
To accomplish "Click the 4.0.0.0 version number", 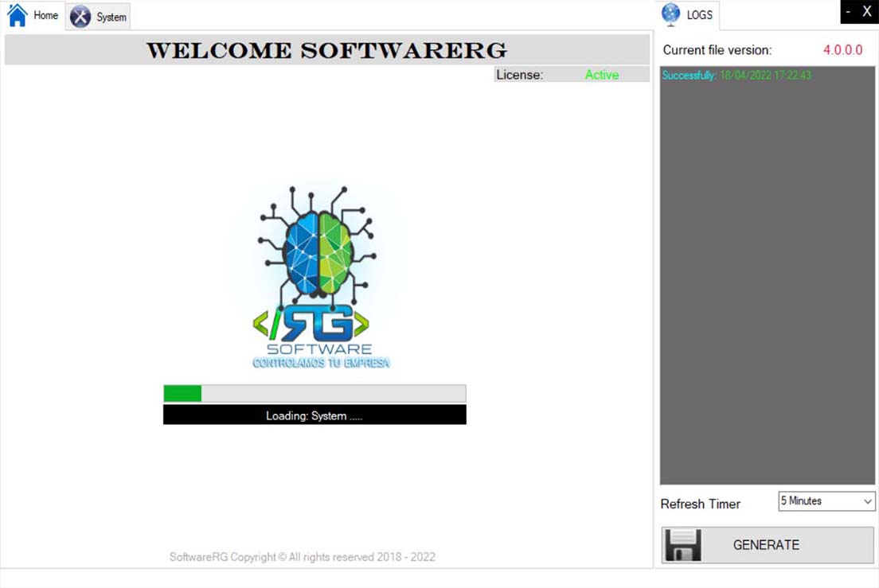I will click(x=842, y=50).
